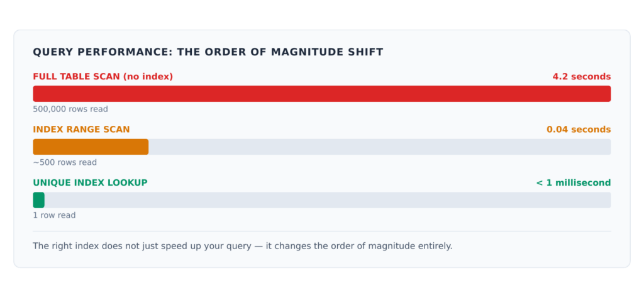Click the '~500 rows read' caption
Screen dimensions: 644x285
[x=65, y=162]
